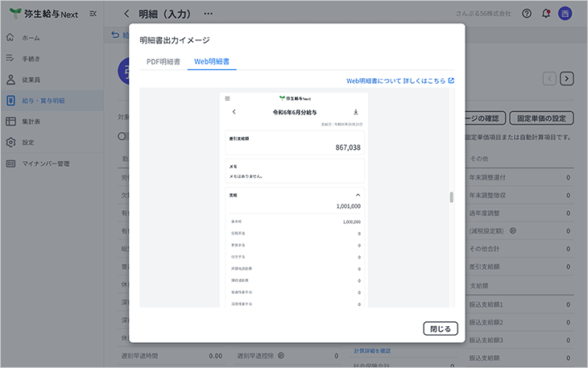Go to next employee with right arrow button
This screenshot has width=588, height=368.
pos(567,78)
